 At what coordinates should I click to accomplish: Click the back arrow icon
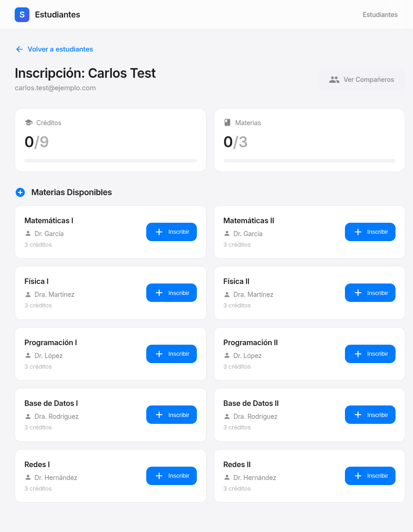pyautogui.click(x=19, y=49)
